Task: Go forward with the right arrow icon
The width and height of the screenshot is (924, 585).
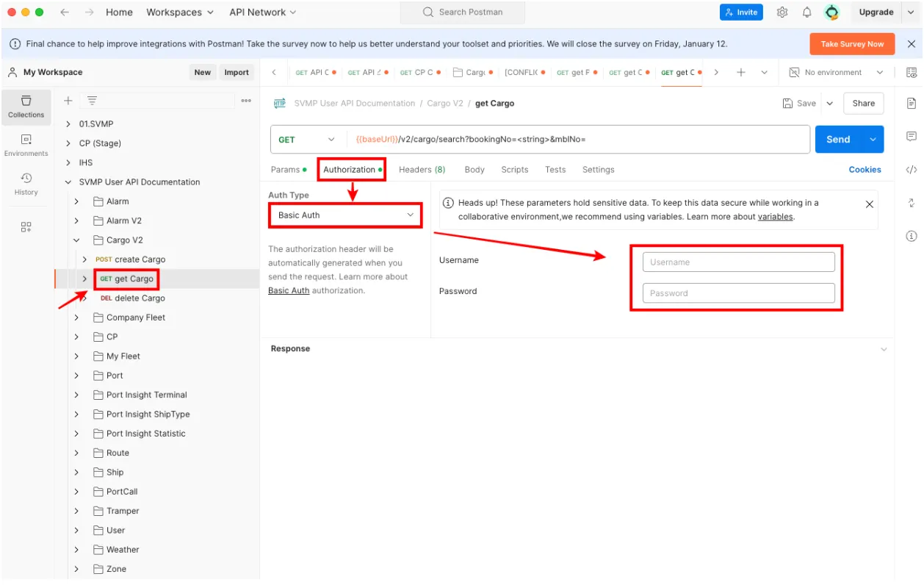Action: coord(89,12)
